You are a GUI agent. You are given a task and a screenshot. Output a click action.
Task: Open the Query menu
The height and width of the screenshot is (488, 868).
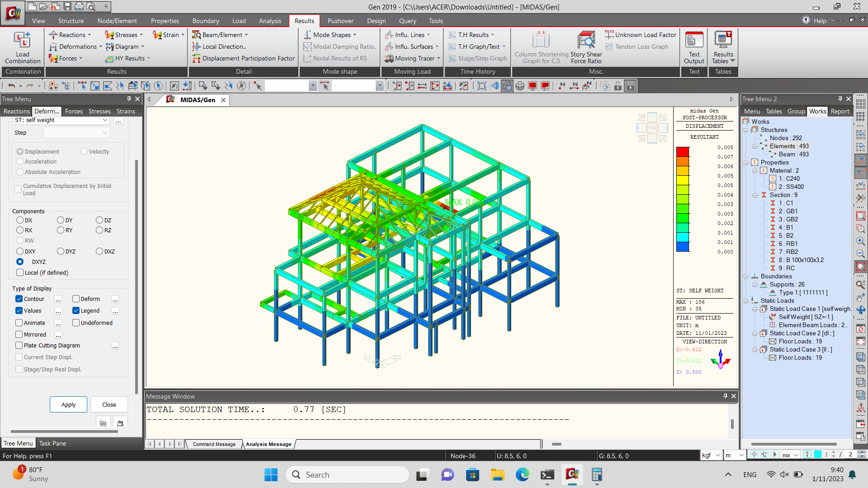coord(407,21)
